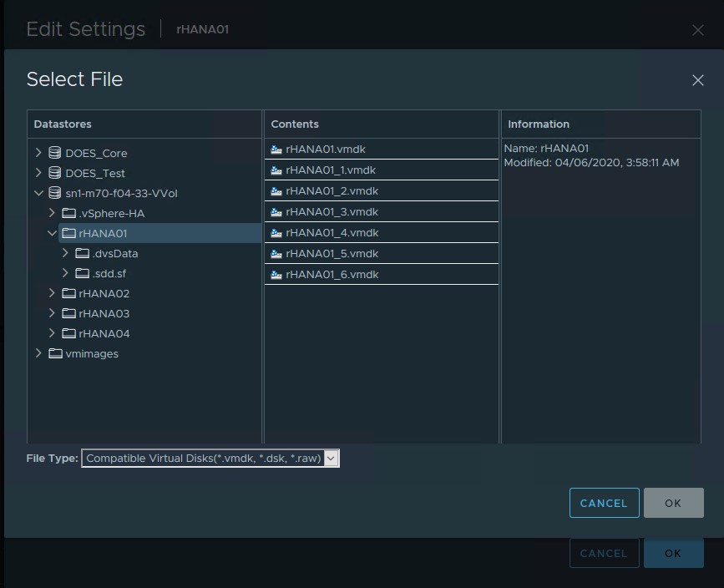Click Cancel in Edit Settings window

point(604,553)
